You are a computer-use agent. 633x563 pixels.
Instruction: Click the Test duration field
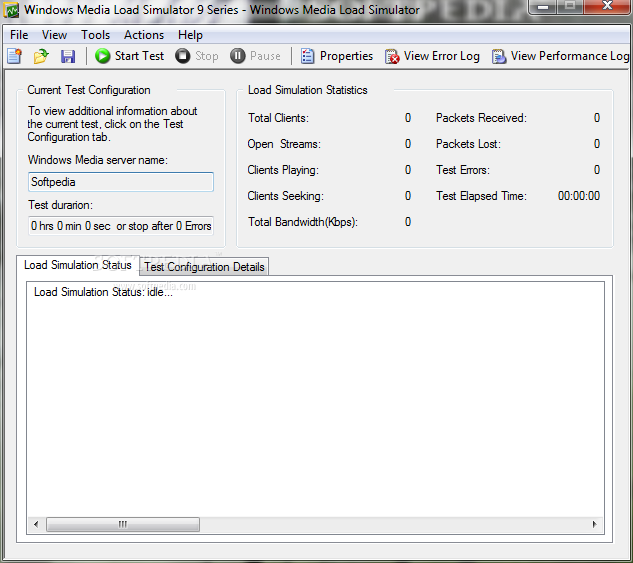(121, 226)
